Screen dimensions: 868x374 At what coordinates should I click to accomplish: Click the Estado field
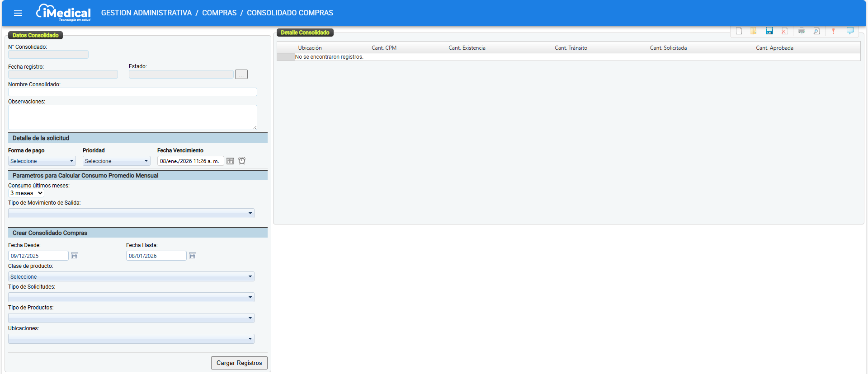181,75
